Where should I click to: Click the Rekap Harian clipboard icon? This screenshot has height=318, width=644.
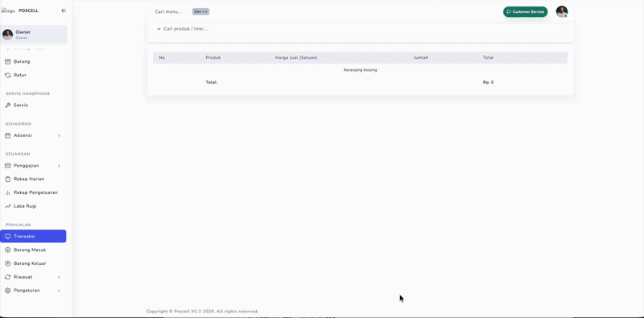coord(7,180)
